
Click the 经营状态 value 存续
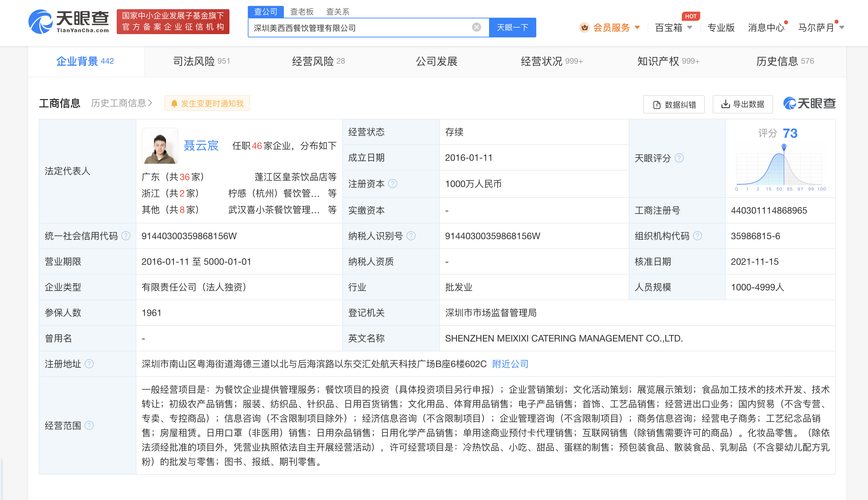click(454, 132)
